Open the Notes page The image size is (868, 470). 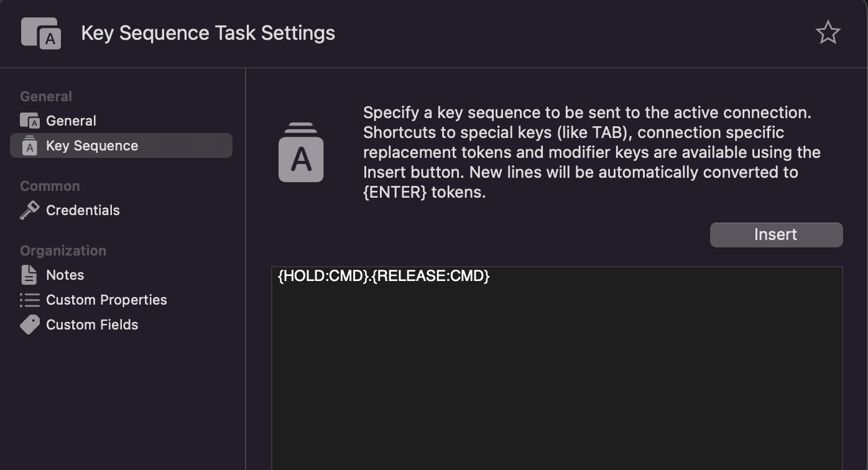65,275
